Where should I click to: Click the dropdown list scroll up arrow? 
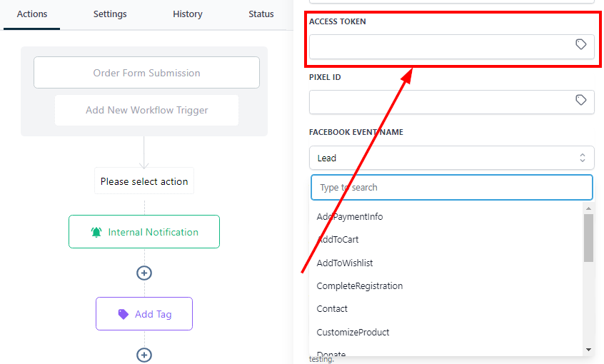point(588,208)
